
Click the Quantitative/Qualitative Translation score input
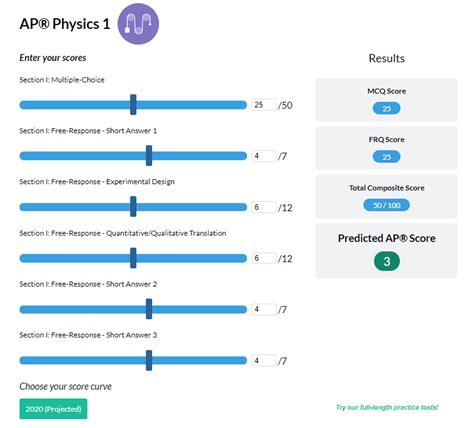(x=264, y=258)
